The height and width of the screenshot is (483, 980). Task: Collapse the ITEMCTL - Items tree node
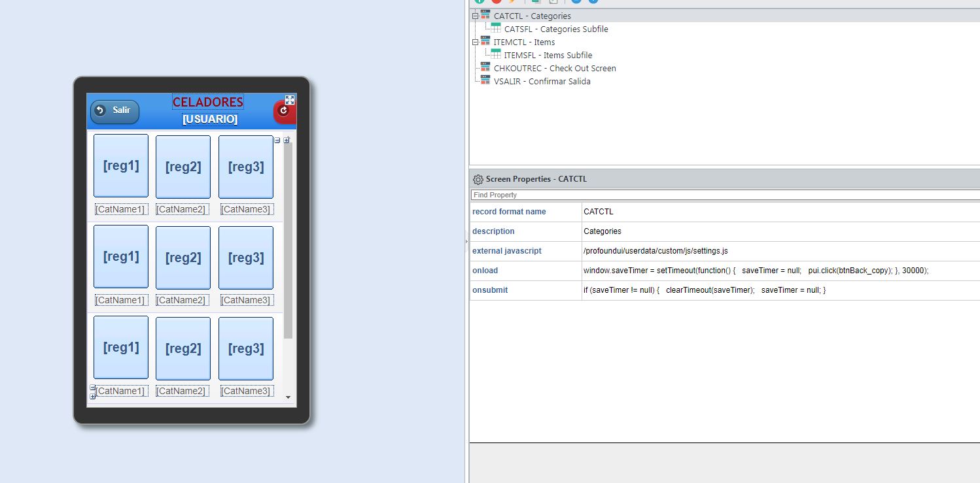[x=476, y=42]
